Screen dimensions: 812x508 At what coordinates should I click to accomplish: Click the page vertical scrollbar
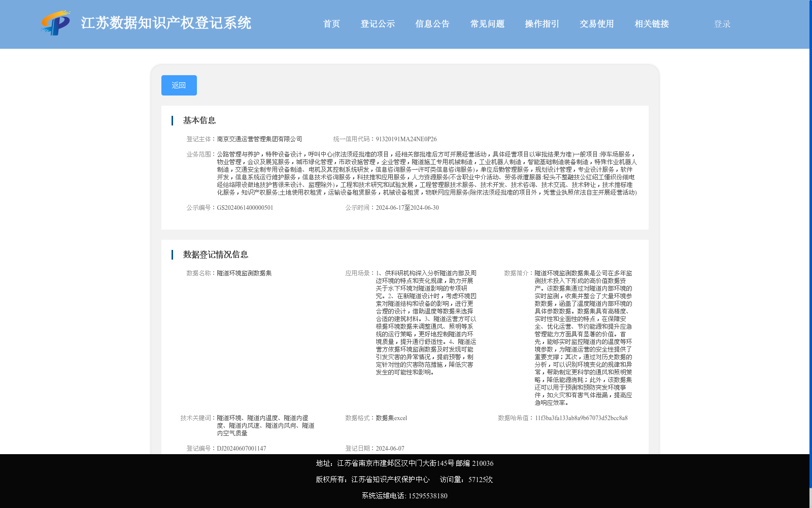810,244
